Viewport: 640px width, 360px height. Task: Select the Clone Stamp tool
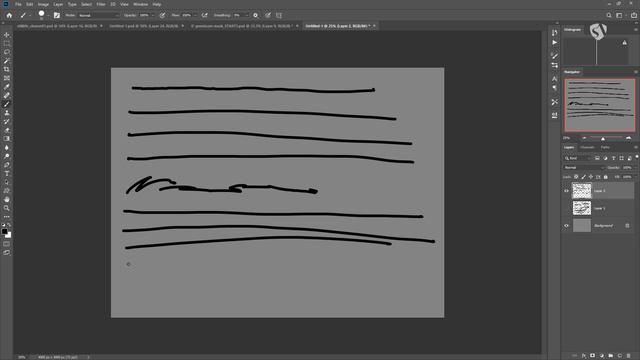[x=7, y=113]
